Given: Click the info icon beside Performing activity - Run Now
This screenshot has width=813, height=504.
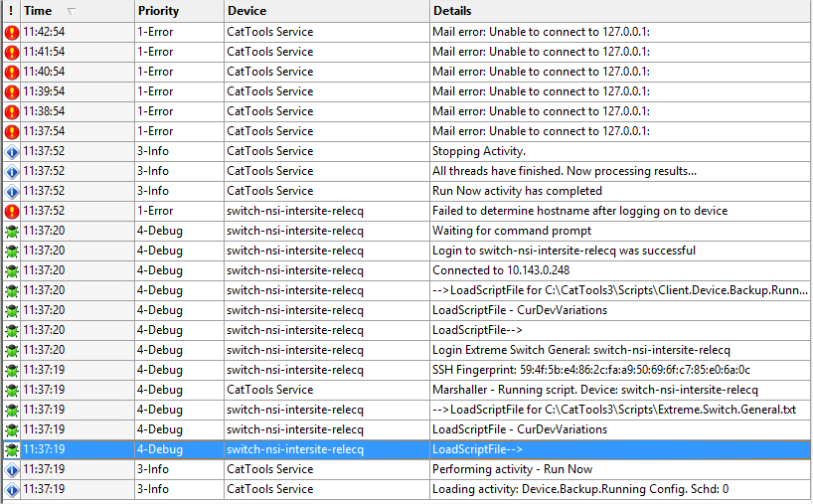Looking at the screenshot, I should (x=11, y=470).
